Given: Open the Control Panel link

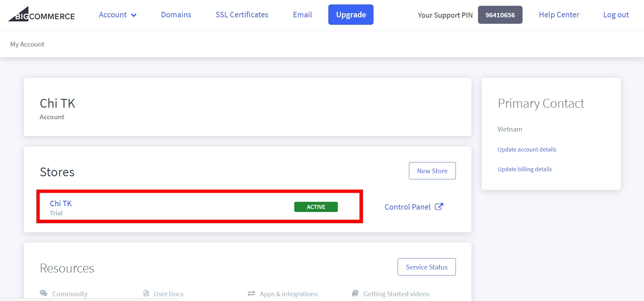Looking at the screenshot, I should pos(408,207).
